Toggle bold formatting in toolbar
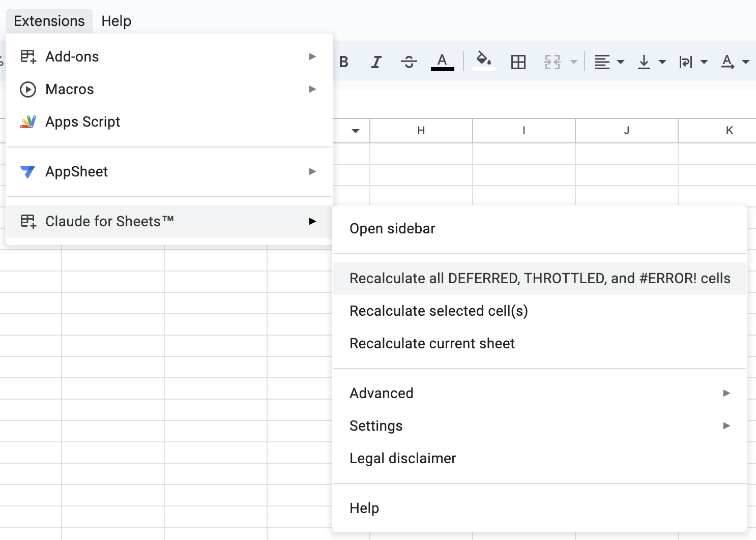The width and height of the screenshot is (756, 540). tap(344, 62)
